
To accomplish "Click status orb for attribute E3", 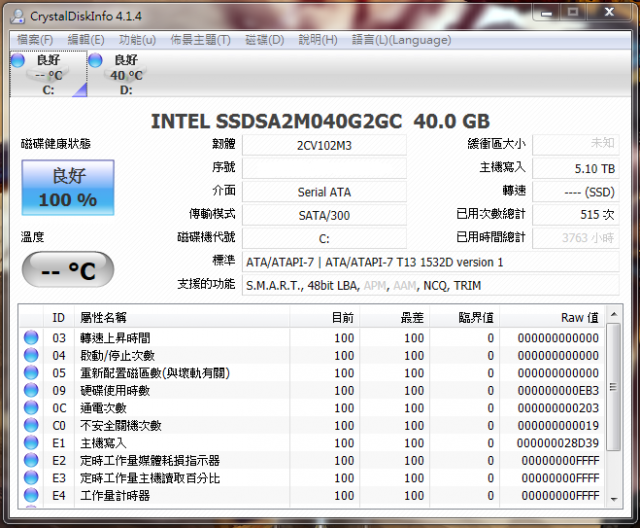I will (x=31, y=478).
